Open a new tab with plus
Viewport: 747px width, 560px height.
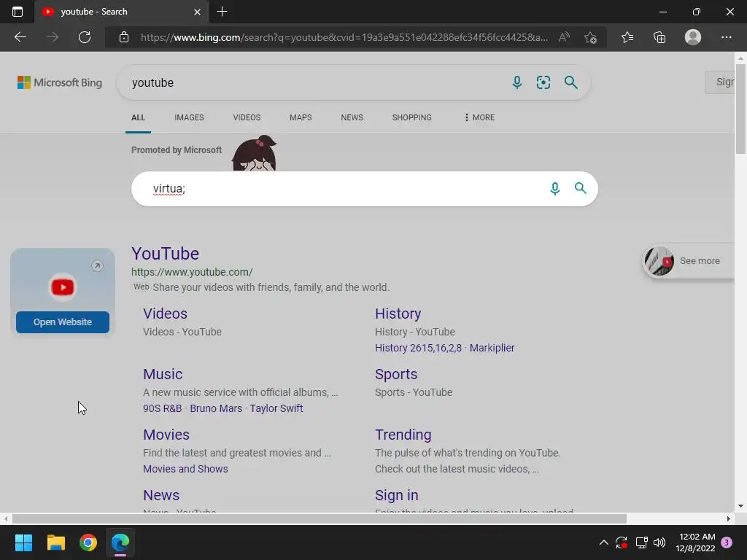[222, 12]
